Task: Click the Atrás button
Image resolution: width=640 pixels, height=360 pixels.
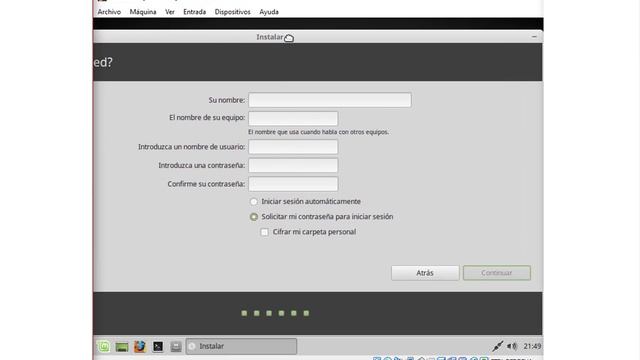Action: coord(425,273)
